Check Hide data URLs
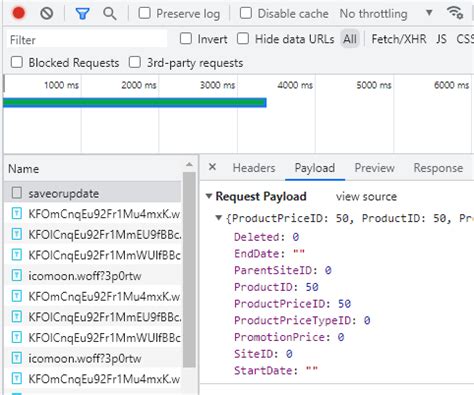This screenshot has height=395, width=474. click(x=243, y=39)
